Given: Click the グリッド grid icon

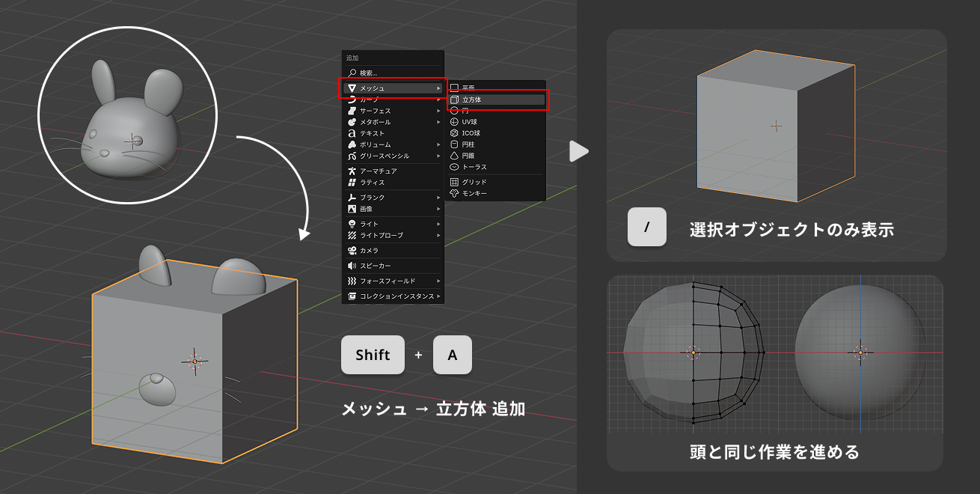Looking at the screenshot, I should click(x=454, y=182).
